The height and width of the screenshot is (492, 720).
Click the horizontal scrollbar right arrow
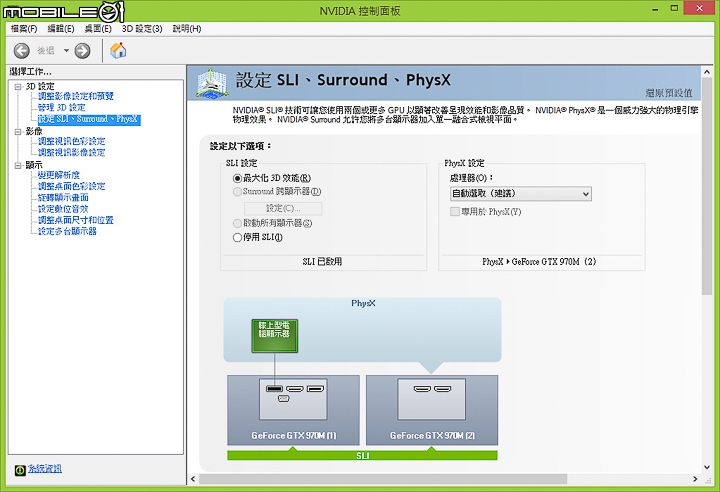pyautogui.click(x=695, y=479)
